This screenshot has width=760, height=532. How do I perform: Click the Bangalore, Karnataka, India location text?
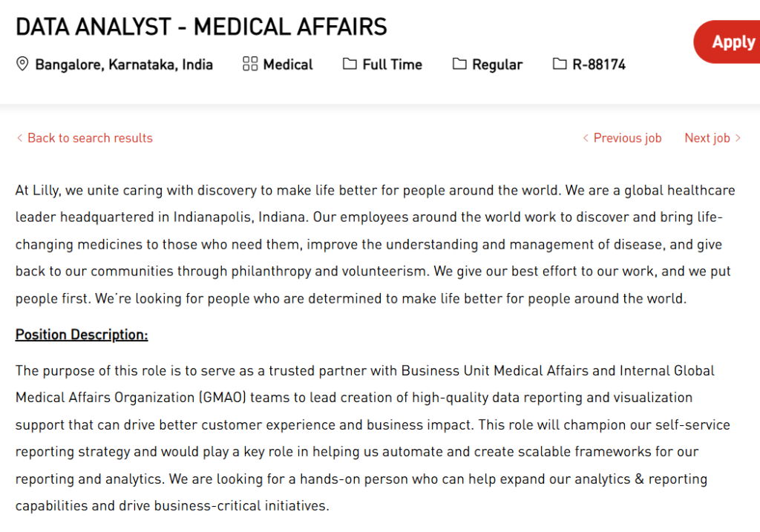[x=124, y=64]
